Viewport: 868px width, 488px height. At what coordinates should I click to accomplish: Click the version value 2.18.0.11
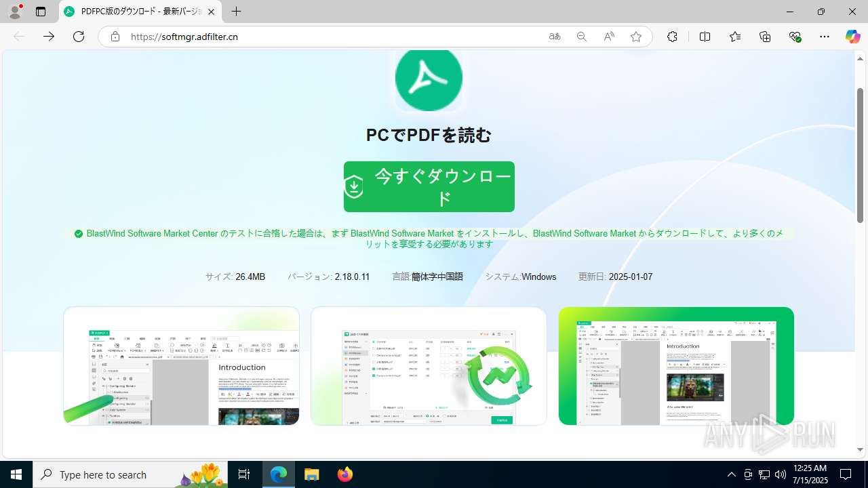352,277
